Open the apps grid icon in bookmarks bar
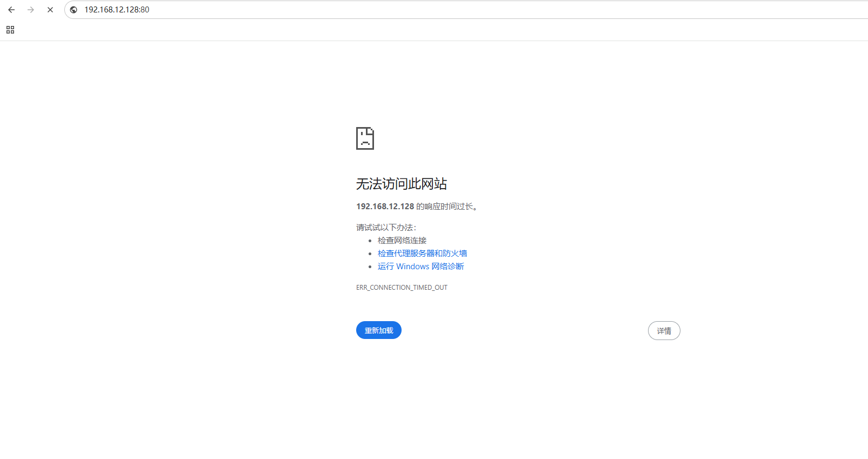The height and width of the screenshot is (459, 868). (x=10, y=30)
